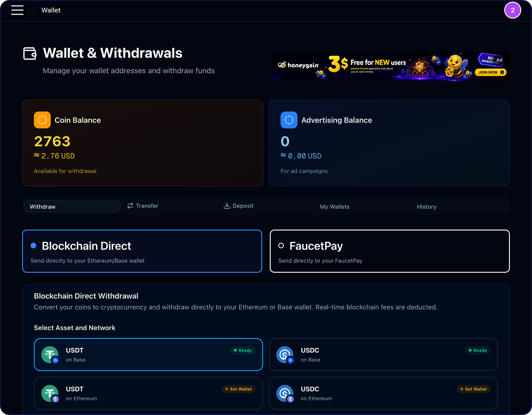Viewport: 532px width, 415px height.
Task: Click the USDT on Ethereum coin icon
Action: tap(50, 393)
